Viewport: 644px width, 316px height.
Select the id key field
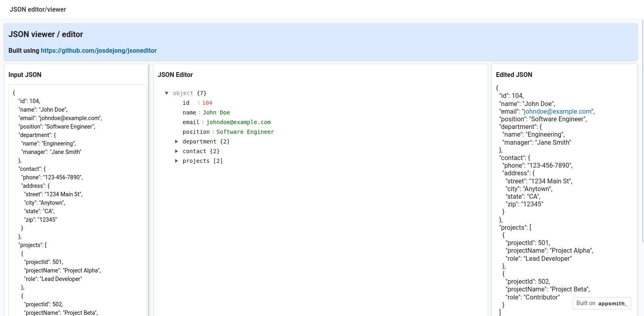click(x=186, y=103)
